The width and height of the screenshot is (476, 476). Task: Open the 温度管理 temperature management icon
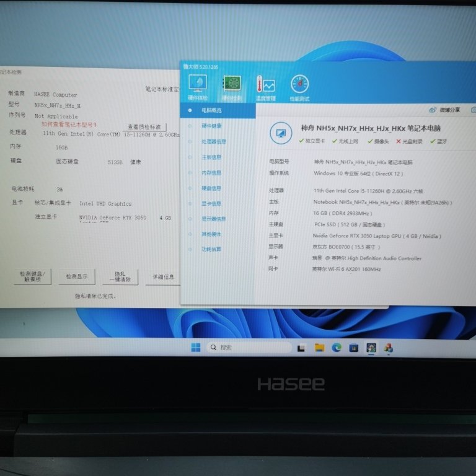click(x=265, y=86)
